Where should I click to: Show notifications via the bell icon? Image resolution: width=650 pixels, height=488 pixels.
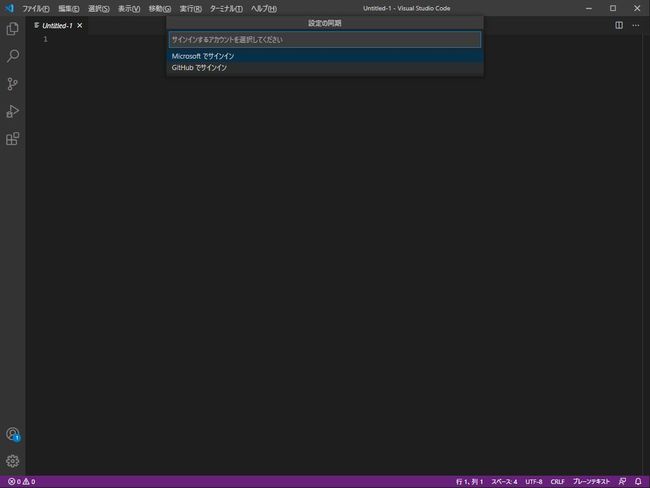tap(638, 481)
